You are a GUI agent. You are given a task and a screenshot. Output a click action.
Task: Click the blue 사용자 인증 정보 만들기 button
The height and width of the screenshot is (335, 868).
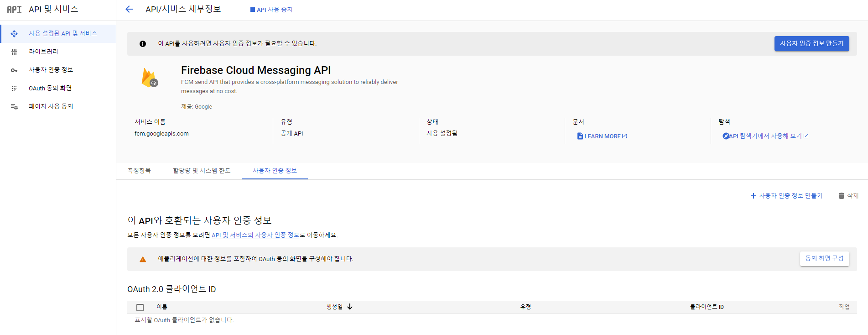[x=811, y=43]
